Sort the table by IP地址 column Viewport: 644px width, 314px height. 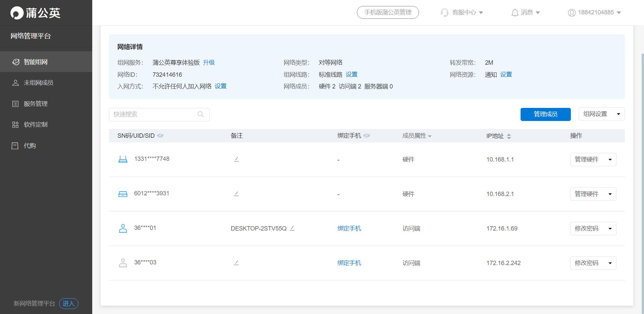click(509, 136)
